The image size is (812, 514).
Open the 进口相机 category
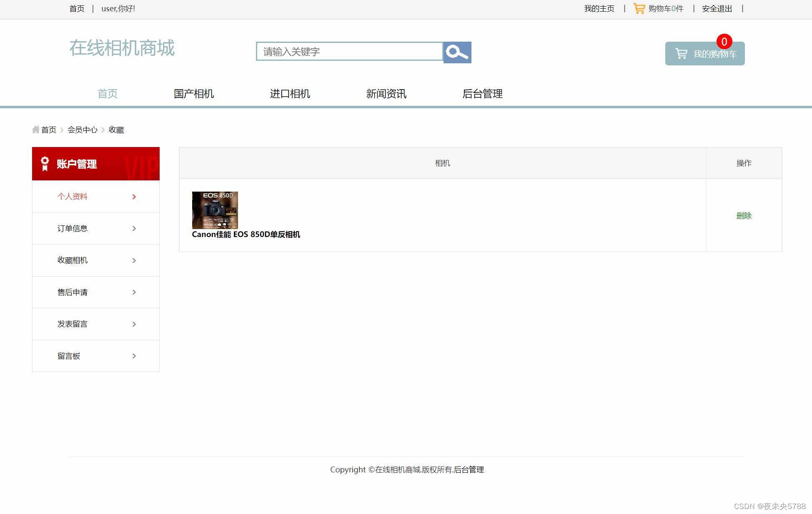click(x=290, y=94)
